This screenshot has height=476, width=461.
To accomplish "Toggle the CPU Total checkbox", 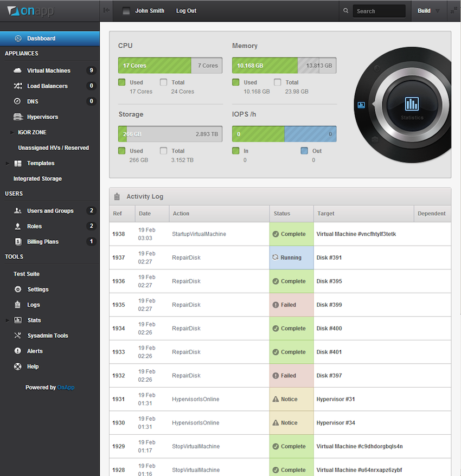I will [x=163, y=82].
